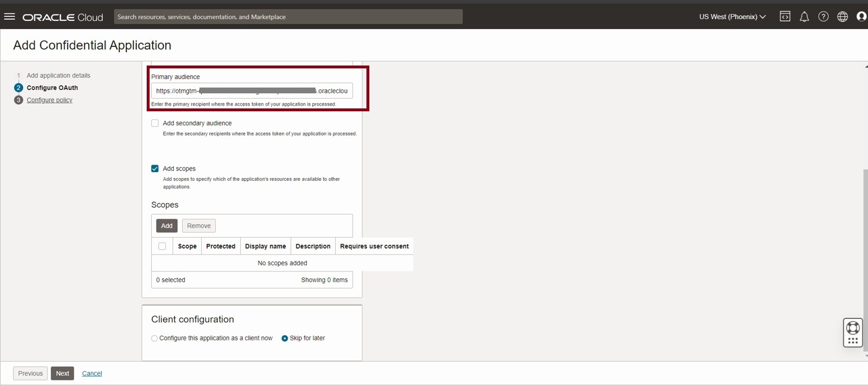Image resolution: width=868 pixels, height=385 pixels.
Task: Open the support lifebuoy widget
Action: pyautogui.click(x=853, y=328)
